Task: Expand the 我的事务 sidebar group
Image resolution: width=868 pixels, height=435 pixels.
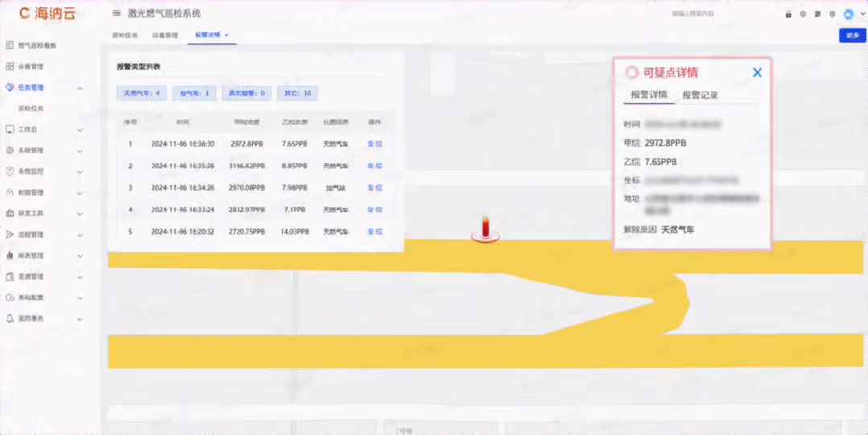Action: [81, 319]
